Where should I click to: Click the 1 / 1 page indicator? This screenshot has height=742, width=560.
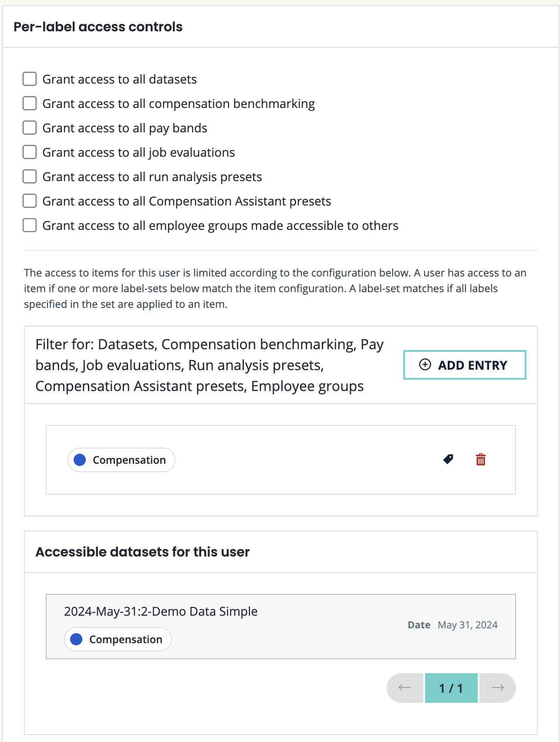[451, 688]
